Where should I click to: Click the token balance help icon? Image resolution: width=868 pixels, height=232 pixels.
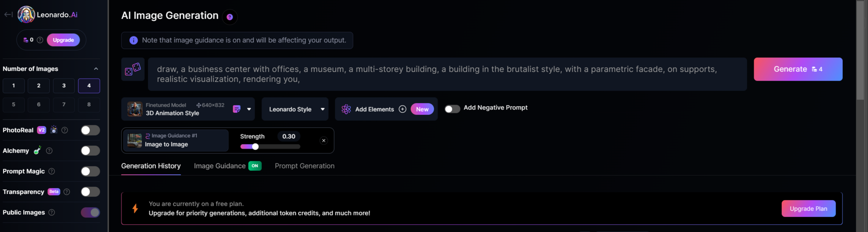coord(40,40)
